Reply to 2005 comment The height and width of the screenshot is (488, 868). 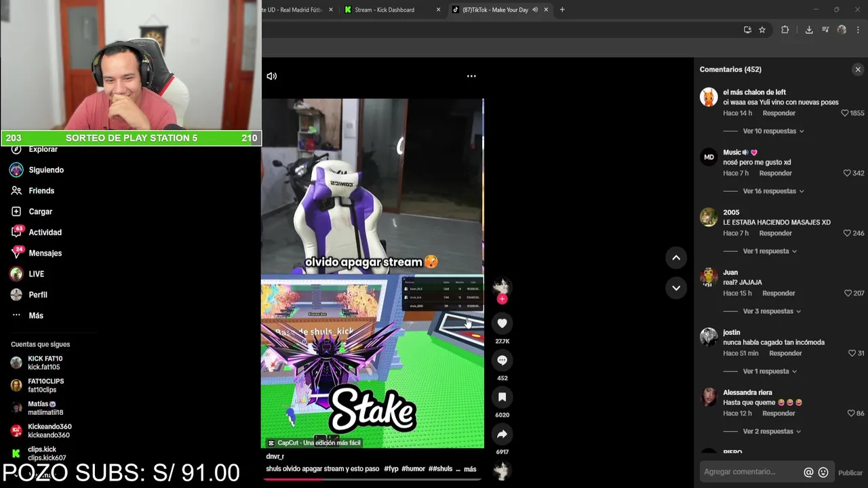click(x=775, y=233)
